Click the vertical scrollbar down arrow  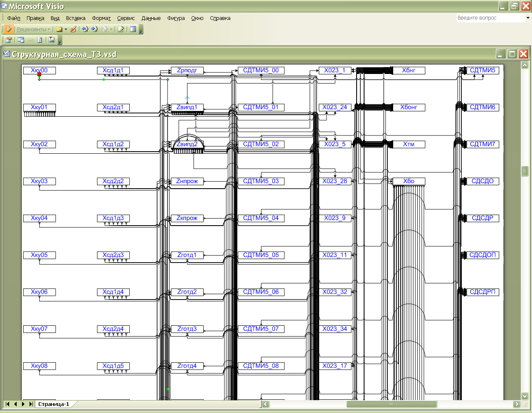pos(525,396)
